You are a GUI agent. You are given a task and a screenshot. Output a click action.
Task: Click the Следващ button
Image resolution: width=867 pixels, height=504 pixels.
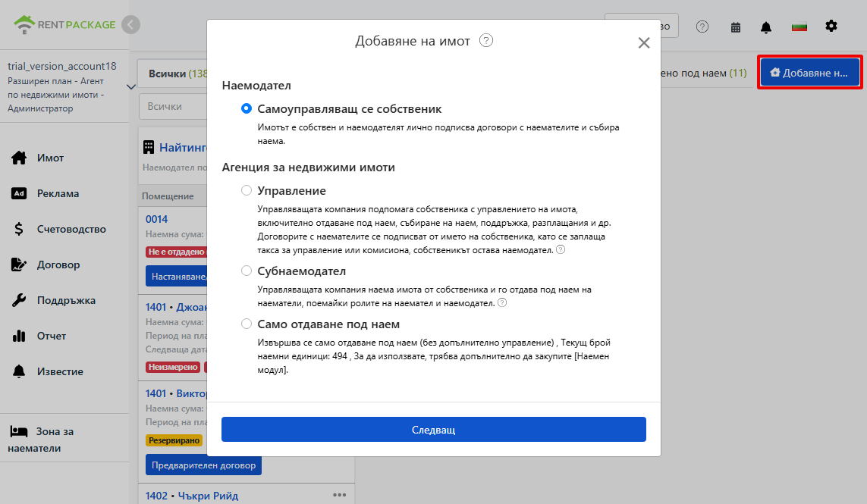(x=434, y=430)
